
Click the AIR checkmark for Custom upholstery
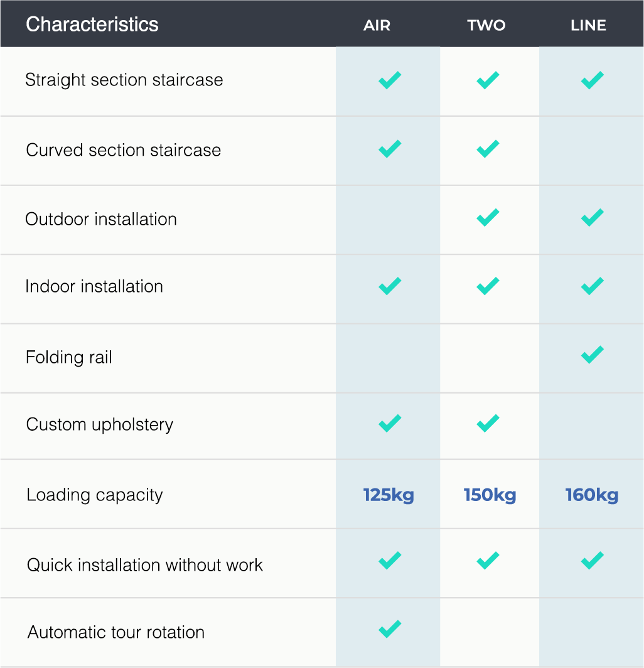coord(390,423)
